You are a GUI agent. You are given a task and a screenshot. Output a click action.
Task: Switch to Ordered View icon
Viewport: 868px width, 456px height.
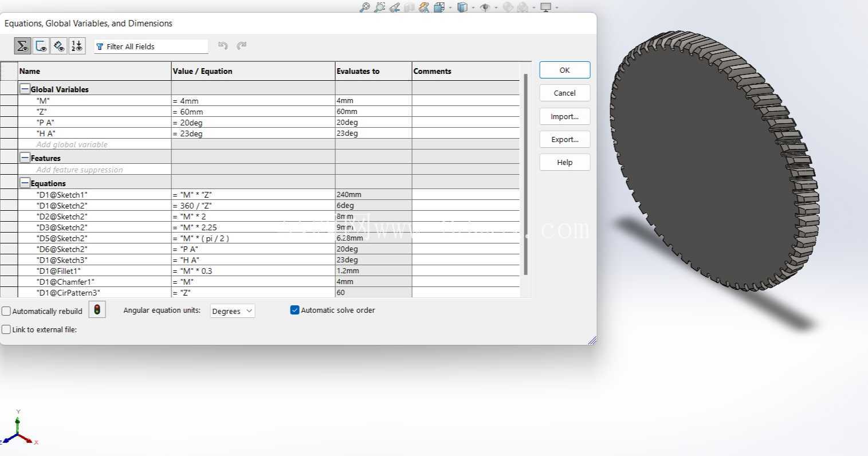click(x=77, y=46)
